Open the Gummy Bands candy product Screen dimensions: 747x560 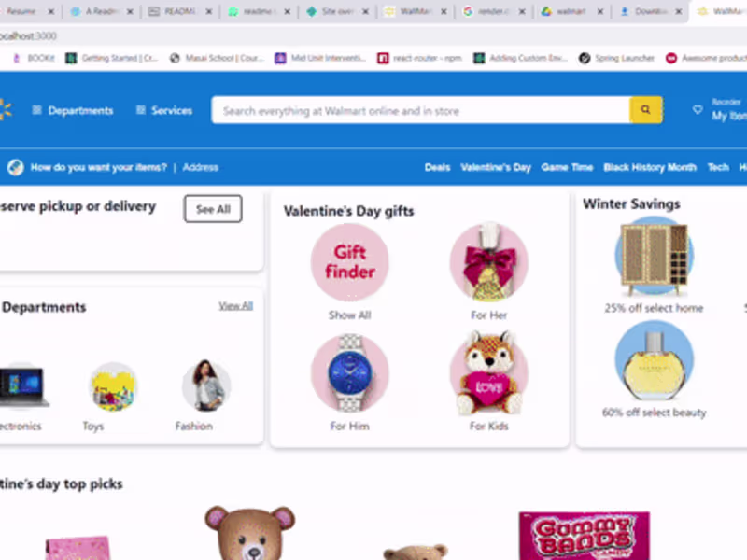click(585, 536)
